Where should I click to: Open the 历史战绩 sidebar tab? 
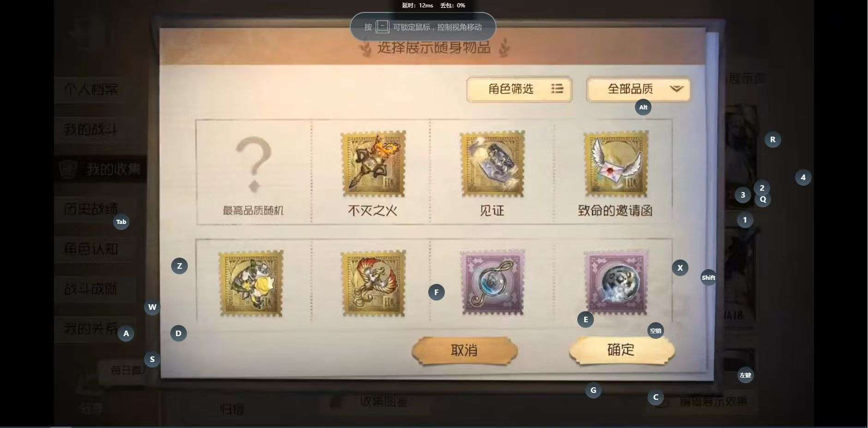click(91, 209)
